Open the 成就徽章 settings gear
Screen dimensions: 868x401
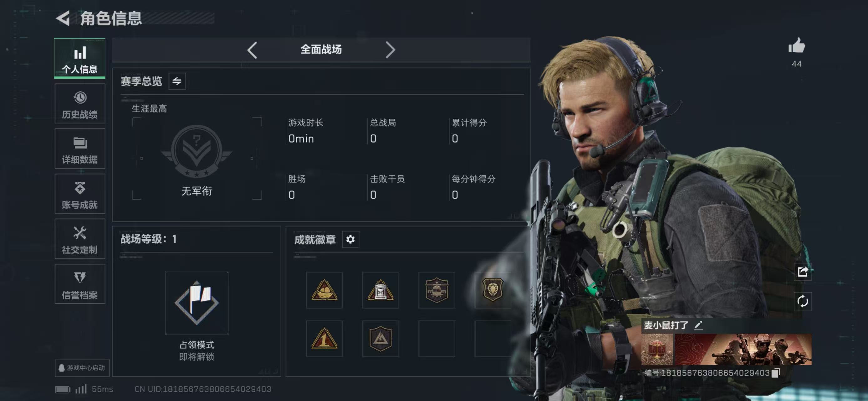pyautogui.click(x=350, y=239)
